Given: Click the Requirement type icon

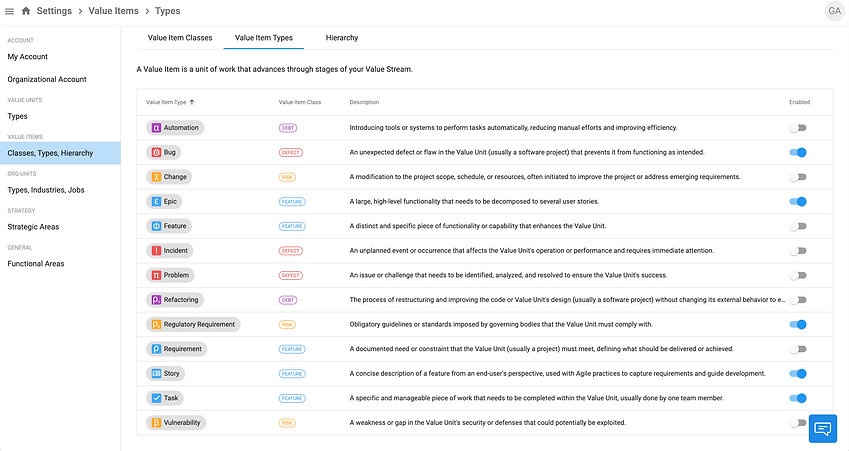Looking at the screenshot, I should click(156, 349).
